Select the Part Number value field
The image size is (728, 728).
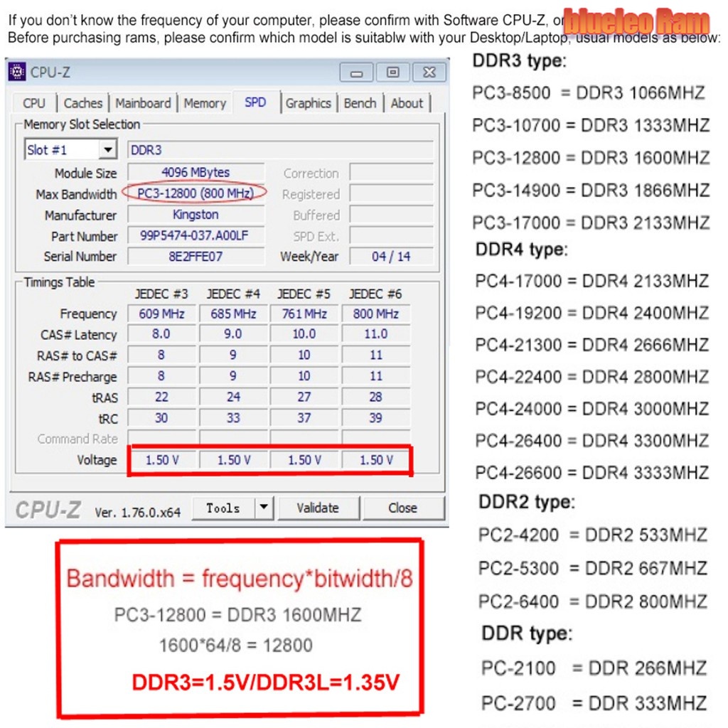point(196,236)
